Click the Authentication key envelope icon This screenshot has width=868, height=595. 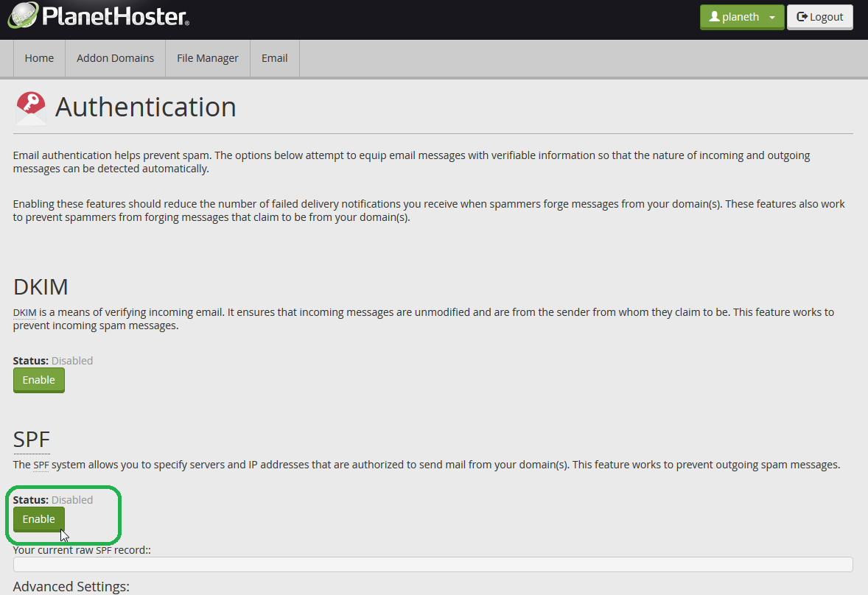(x=30, y=108)
